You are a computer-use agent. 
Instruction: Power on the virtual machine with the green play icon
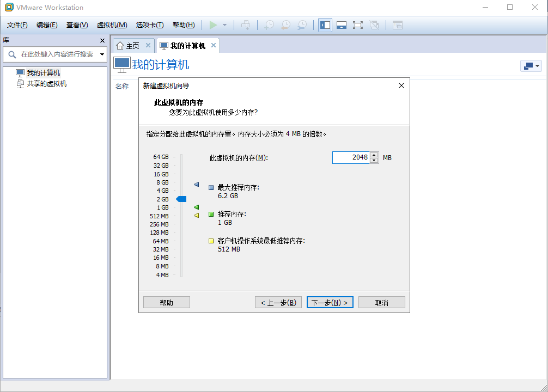[x=213, y=25]
